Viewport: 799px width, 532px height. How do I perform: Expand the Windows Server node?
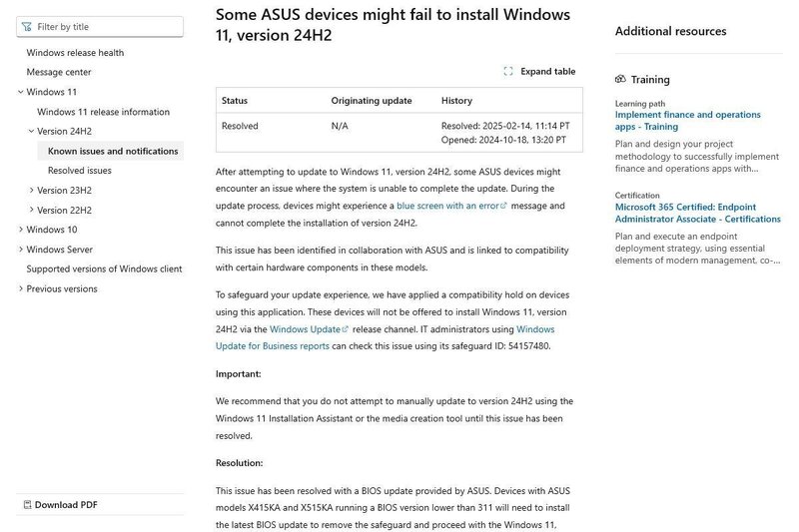[20, 249]
